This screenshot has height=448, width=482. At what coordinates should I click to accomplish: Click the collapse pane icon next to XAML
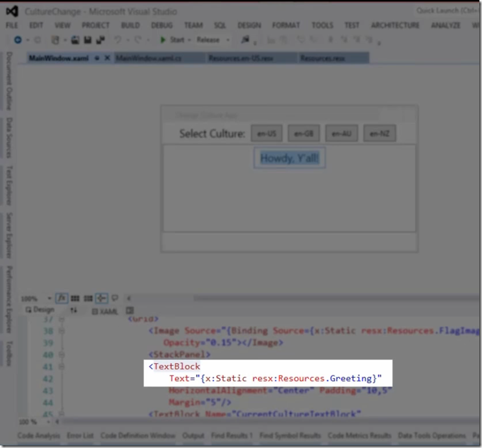pyautogui.click(x=130, y=311)
